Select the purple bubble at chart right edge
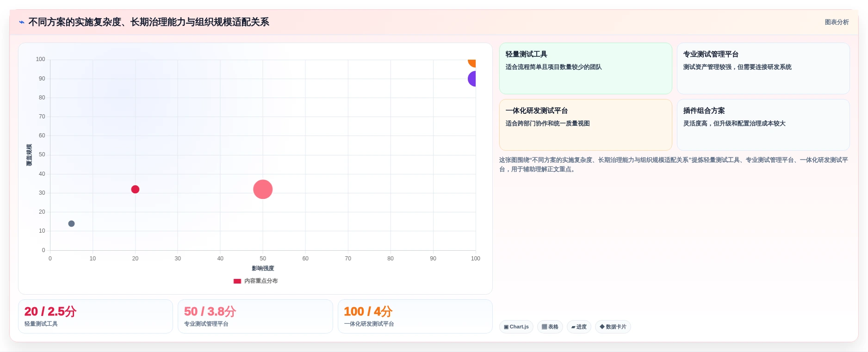This screenshot has width=868, height=352. [472, 79]
